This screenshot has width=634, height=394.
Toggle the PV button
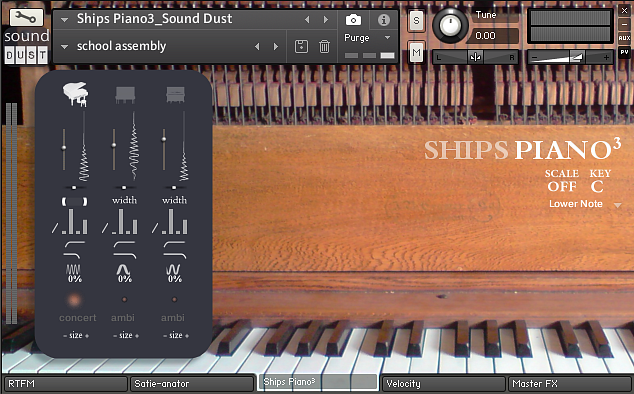(624, 52)
